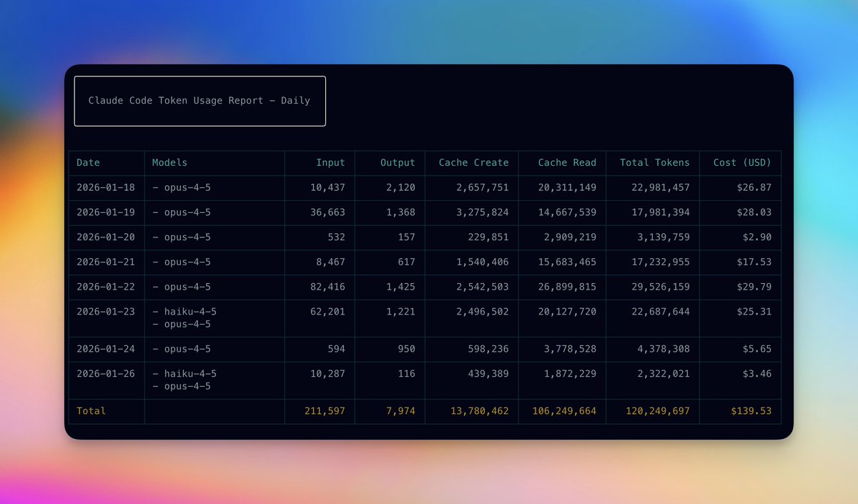Click cache read value 26,899,815
This screenshot has height=504, width=858.
[x=567, y=287]
